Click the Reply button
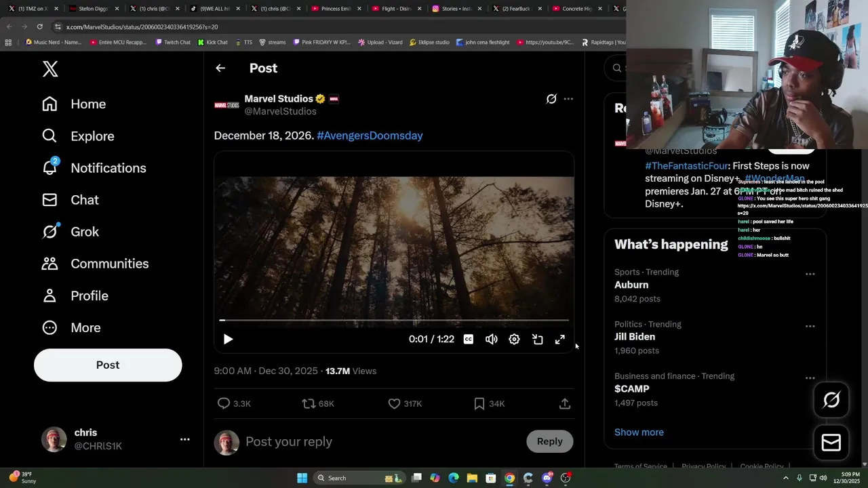868x488 pixels. tap(550, 441)
